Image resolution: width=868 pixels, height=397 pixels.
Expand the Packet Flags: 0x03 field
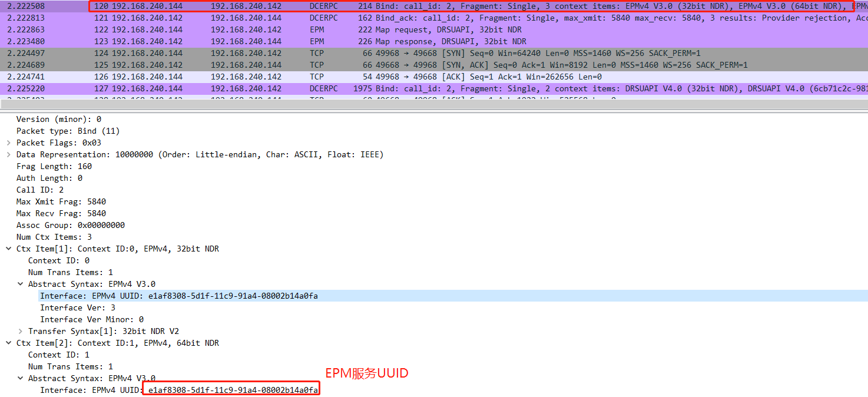point(8,143)
